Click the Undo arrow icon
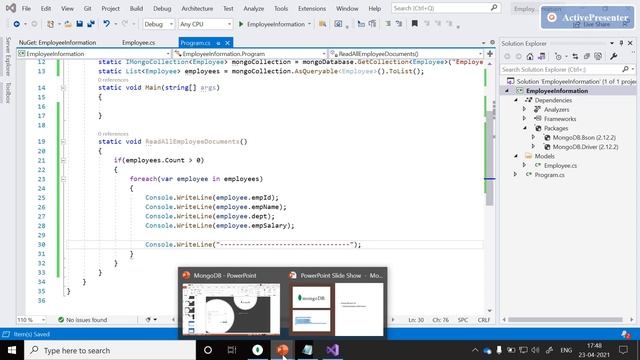Viewport: 640px width, 360px height. tap(107, 24)
